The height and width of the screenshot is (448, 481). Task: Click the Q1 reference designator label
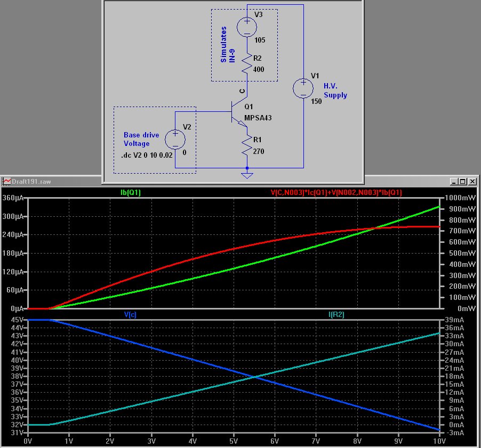point(249,107)
